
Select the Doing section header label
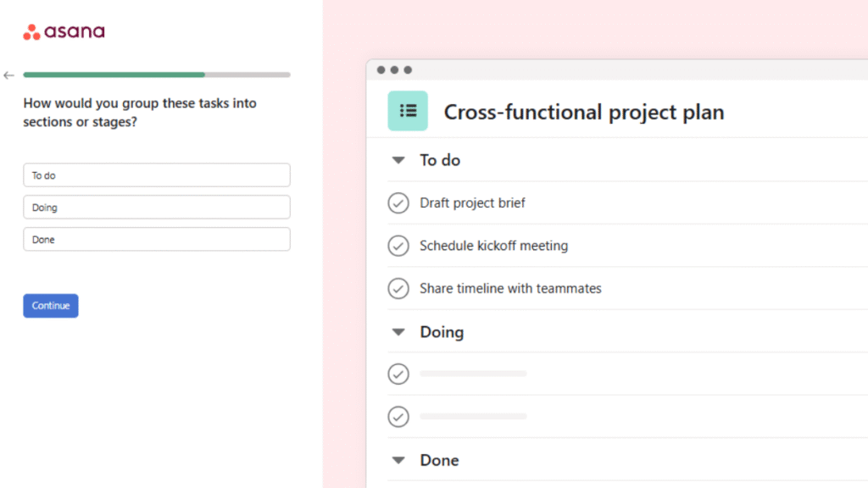(x=443, y=331)
